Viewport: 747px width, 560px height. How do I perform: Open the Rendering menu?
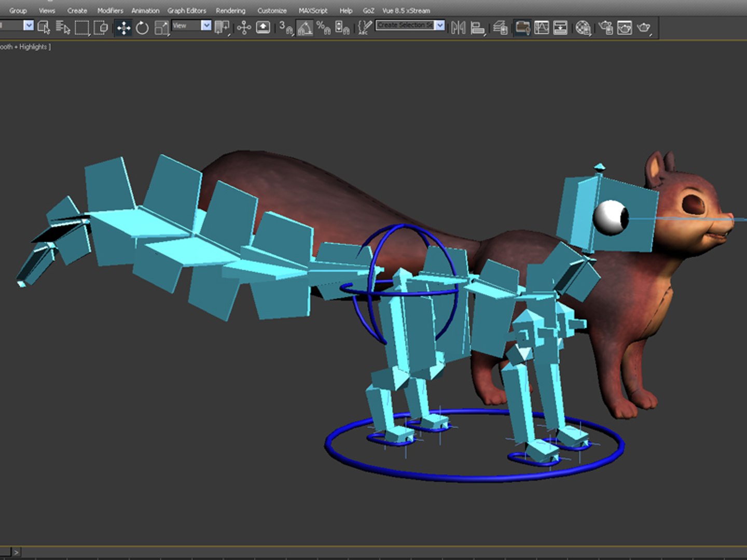point(230,10)
